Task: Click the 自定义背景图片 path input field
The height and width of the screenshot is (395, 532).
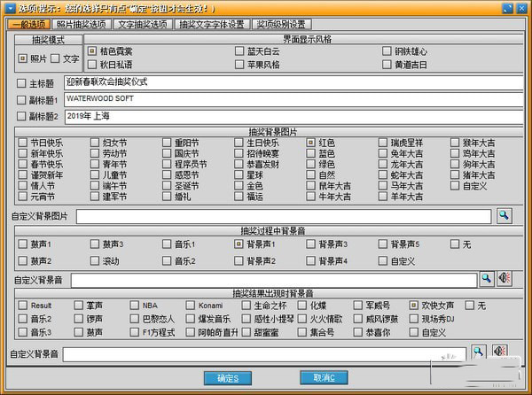Action: click(x=282, y=215)
